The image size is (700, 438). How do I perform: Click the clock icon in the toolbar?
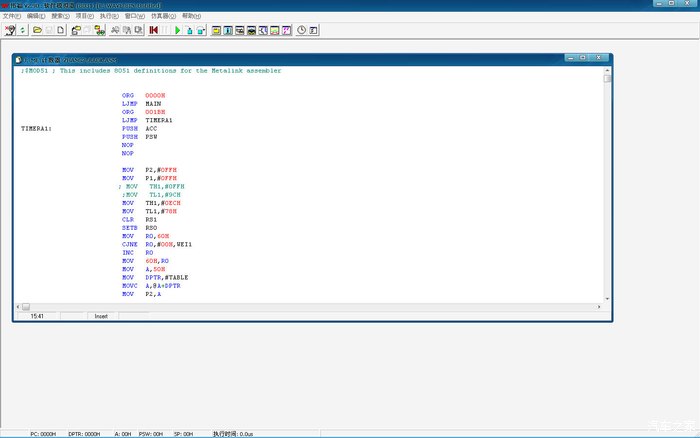pos(301,31)
